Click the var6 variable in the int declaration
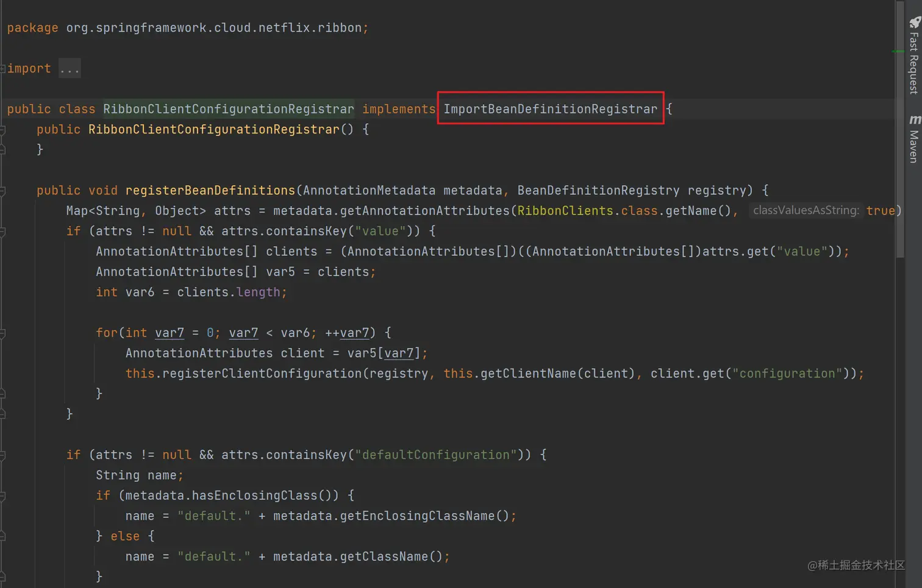 coord(140,292)
